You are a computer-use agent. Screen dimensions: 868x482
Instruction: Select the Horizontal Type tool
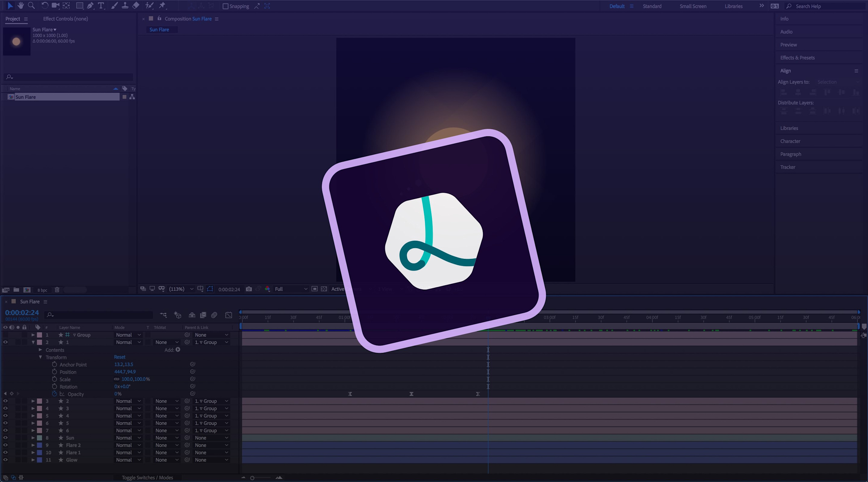tap(101, 5)
